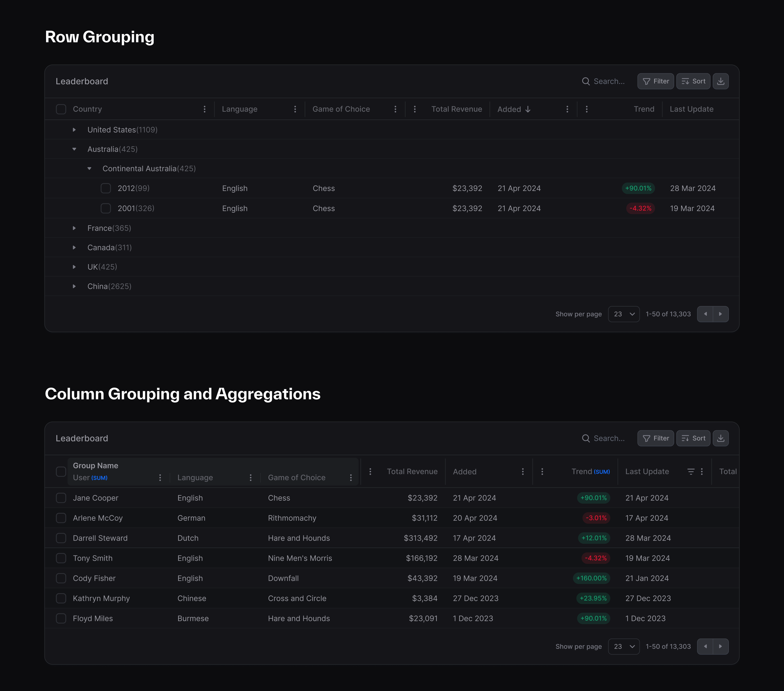Click the export download icon in Row Grouping table
784x691 pixels.
pos(721,81)
